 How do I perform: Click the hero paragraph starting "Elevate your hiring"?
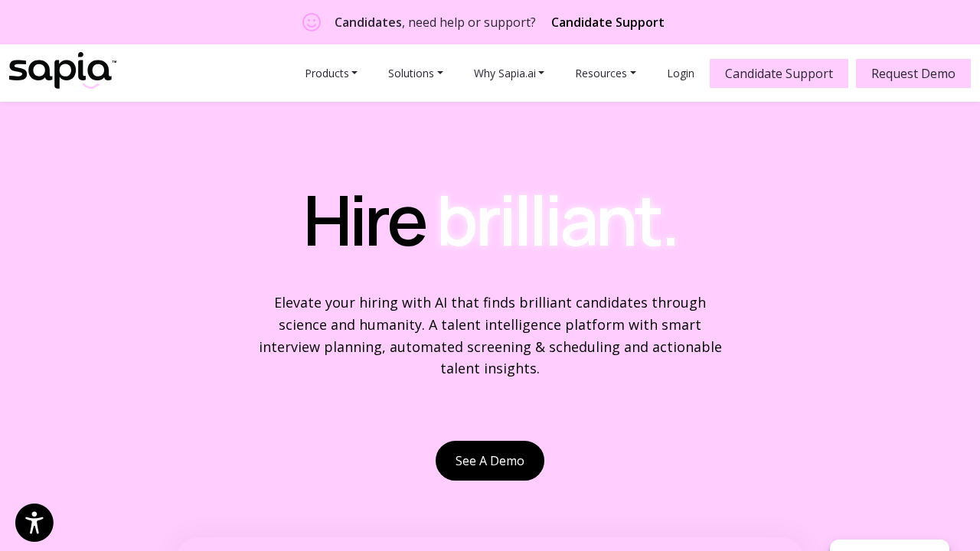(x=490, y=335)
